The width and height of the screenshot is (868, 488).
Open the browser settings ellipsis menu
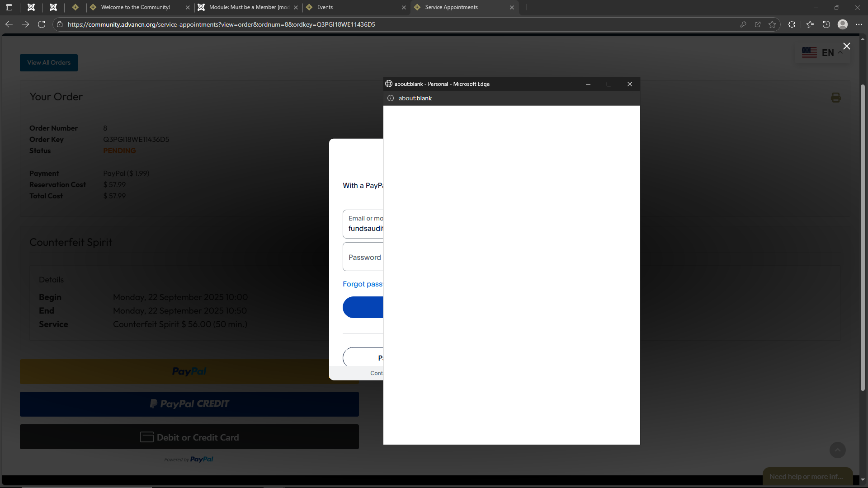click(859, 24)
